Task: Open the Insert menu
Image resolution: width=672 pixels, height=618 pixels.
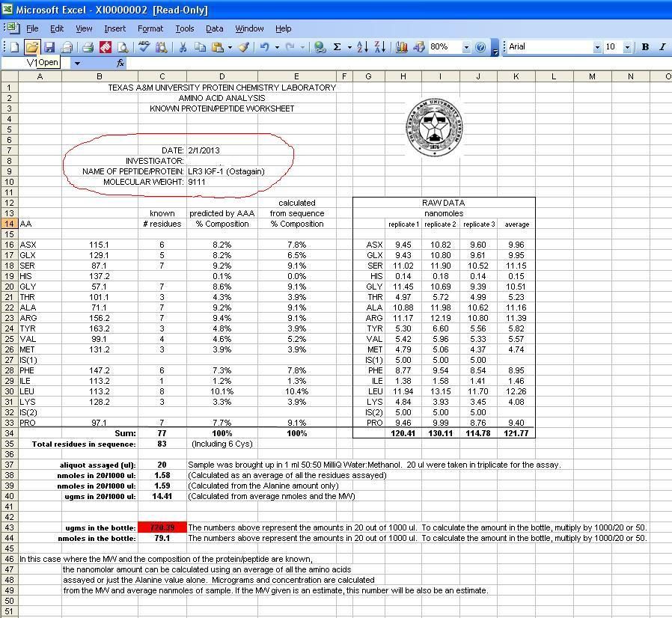Action: [x=114, y=28]
